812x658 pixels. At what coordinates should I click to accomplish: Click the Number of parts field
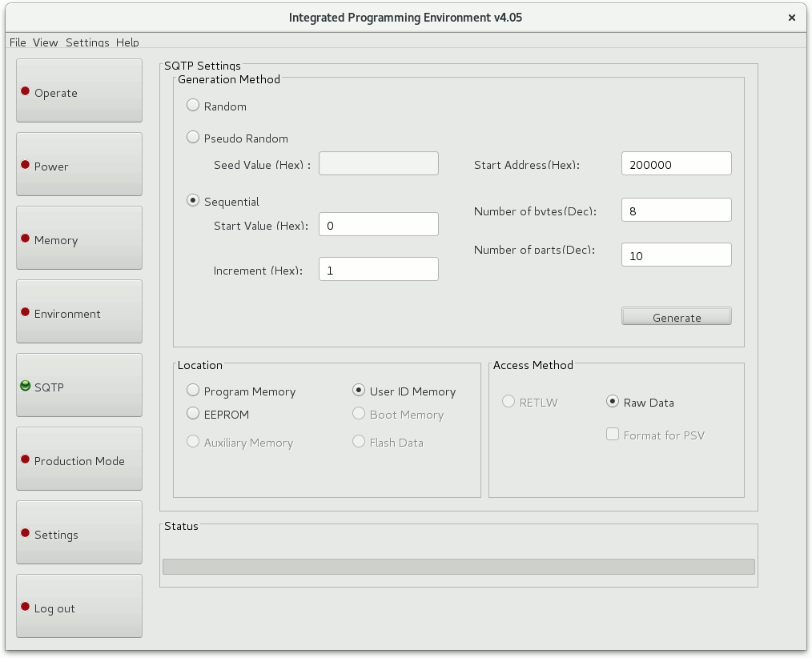tap(677, 255)
